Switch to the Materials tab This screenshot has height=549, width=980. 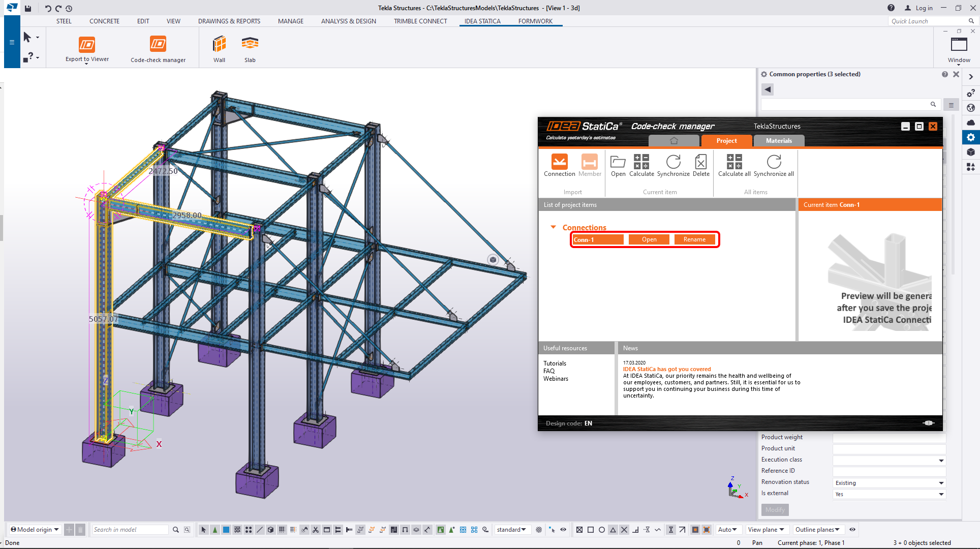coord(779,141)
